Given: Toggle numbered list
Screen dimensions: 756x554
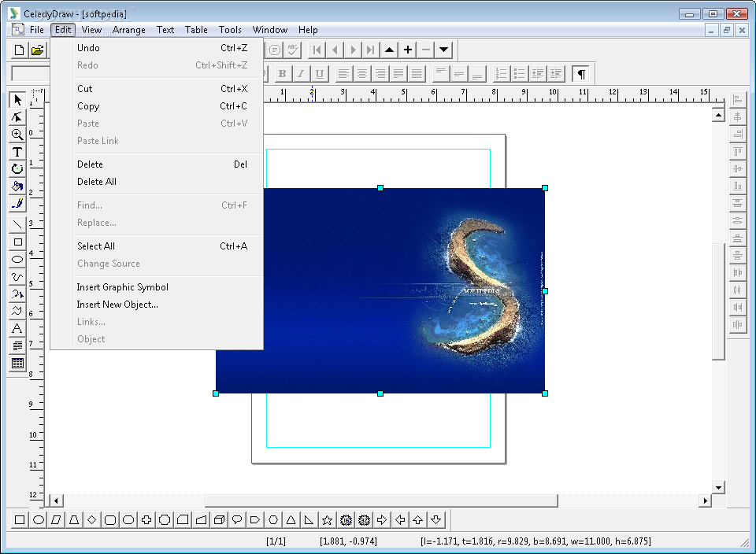Looking at the screenshot, I should [x=502, y=74].
